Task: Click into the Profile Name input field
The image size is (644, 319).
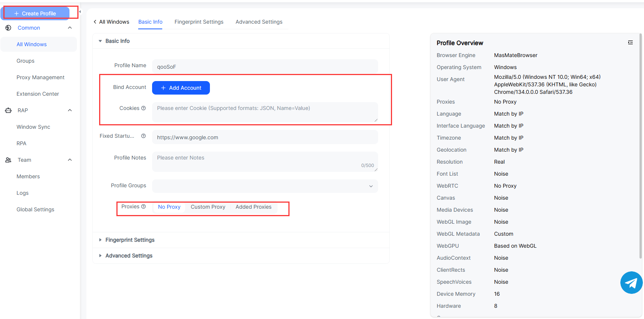Action: 265,66
